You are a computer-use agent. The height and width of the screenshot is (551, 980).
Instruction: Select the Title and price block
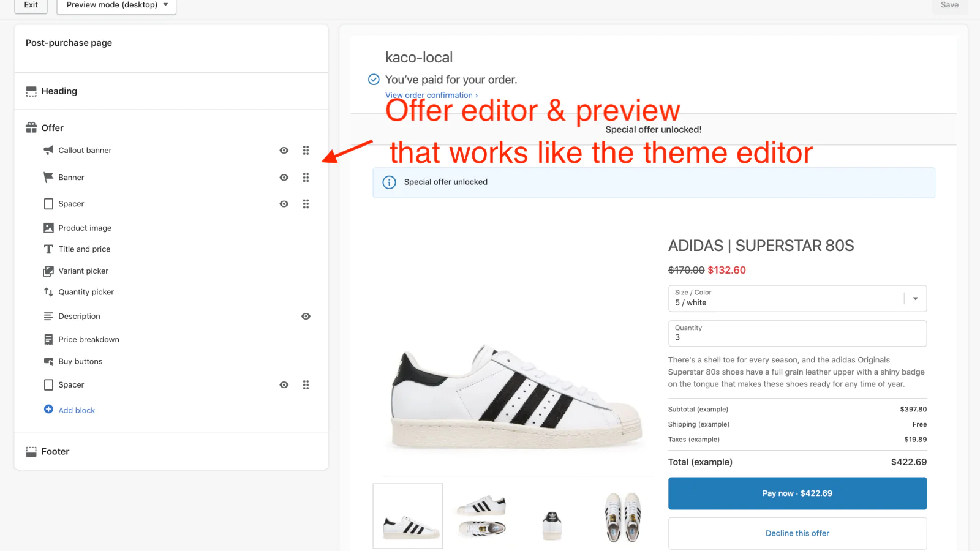[x=85, y=249]
